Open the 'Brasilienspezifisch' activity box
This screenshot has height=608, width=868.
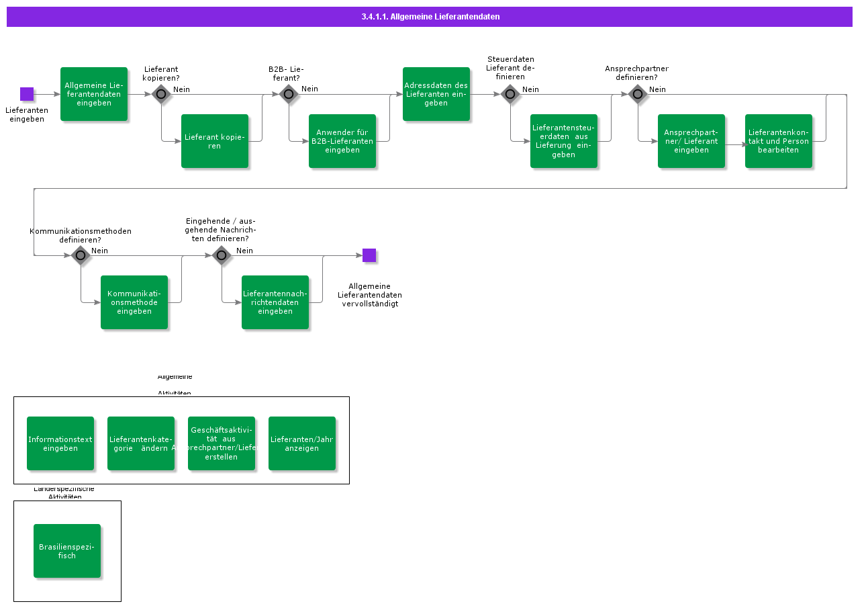(67, 551)
